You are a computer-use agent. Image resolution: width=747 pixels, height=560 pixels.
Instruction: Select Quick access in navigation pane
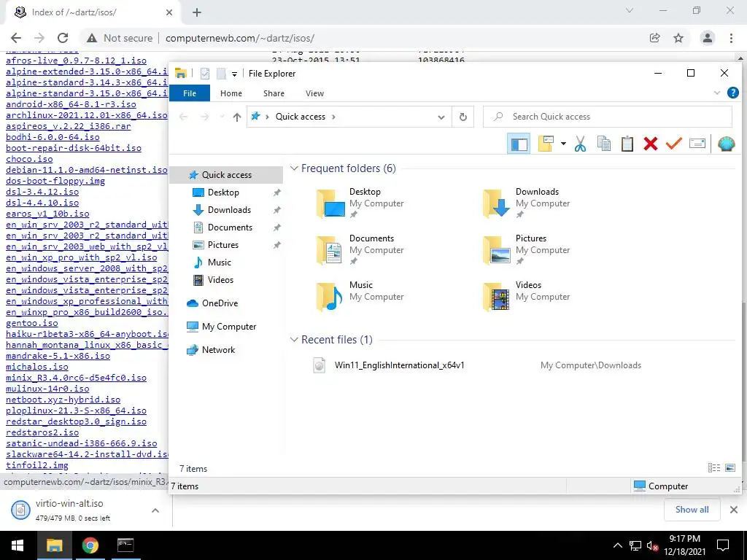[x=226, y=175]
